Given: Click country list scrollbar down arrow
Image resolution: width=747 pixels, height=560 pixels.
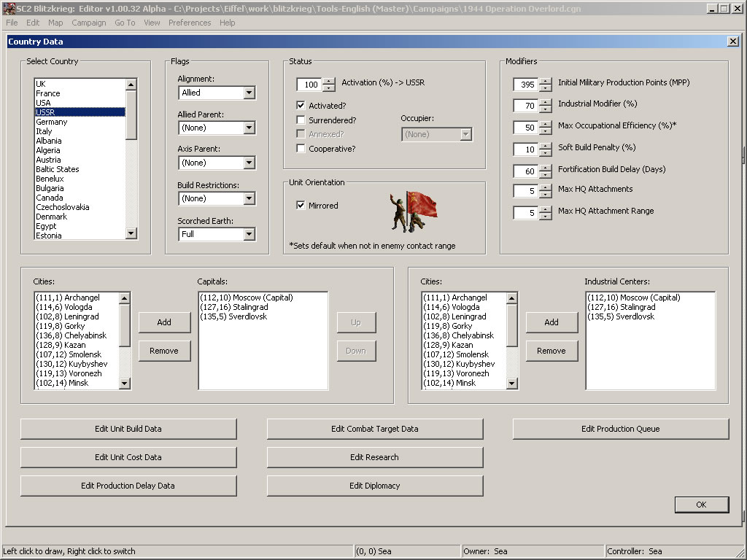Looking at the screenshot, I should pos(131,233).
